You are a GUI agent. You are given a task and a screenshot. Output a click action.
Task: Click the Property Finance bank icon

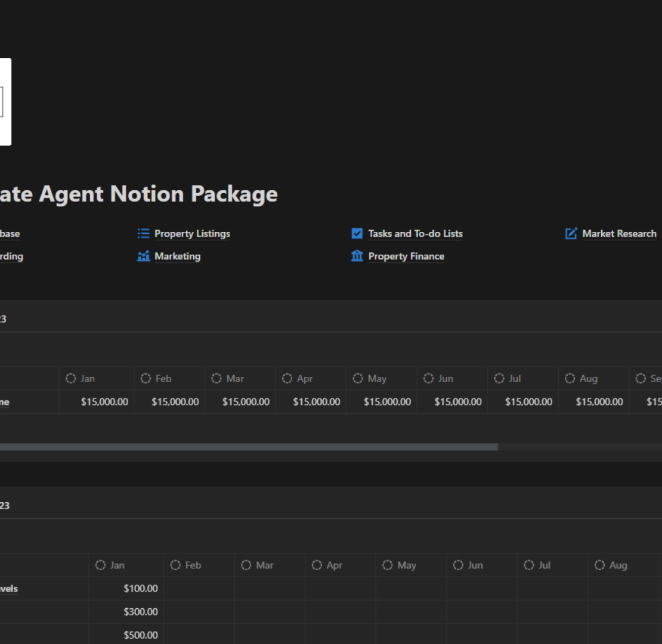[357, 256]
